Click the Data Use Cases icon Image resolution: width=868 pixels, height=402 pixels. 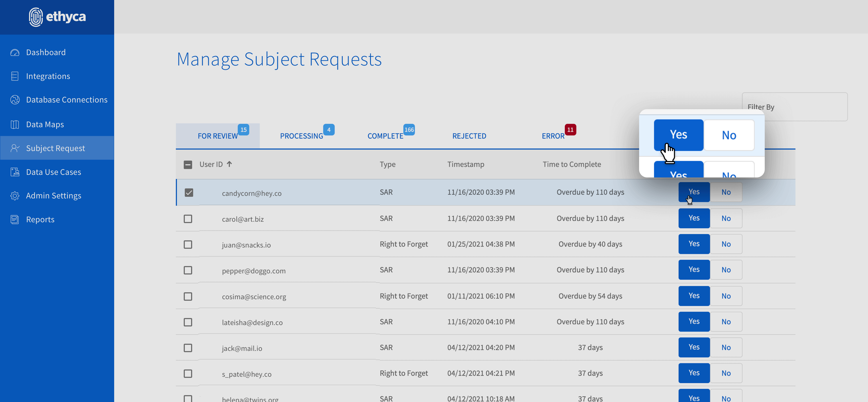click(x=15, y=172)
